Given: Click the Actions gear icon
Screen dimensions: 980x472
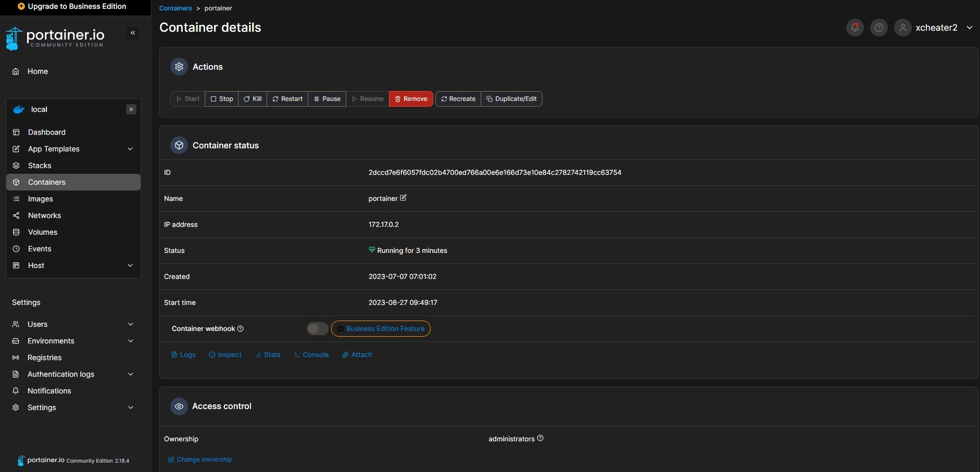Looking at the screenshot, I should pos(179,67).
